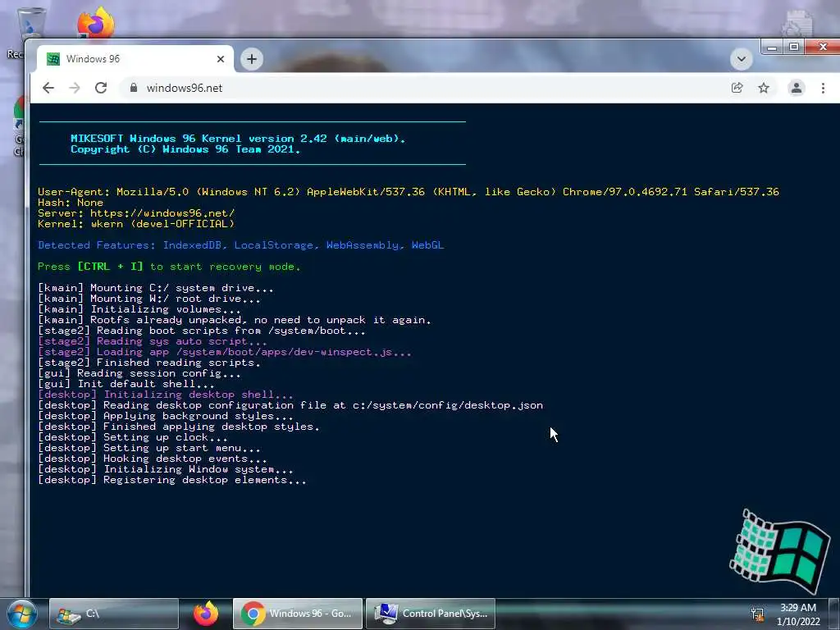Open the Chrome three-dot menu
The width and height of the screenshot is (840, 630).
pyautogui.click(x=823, y=88)
